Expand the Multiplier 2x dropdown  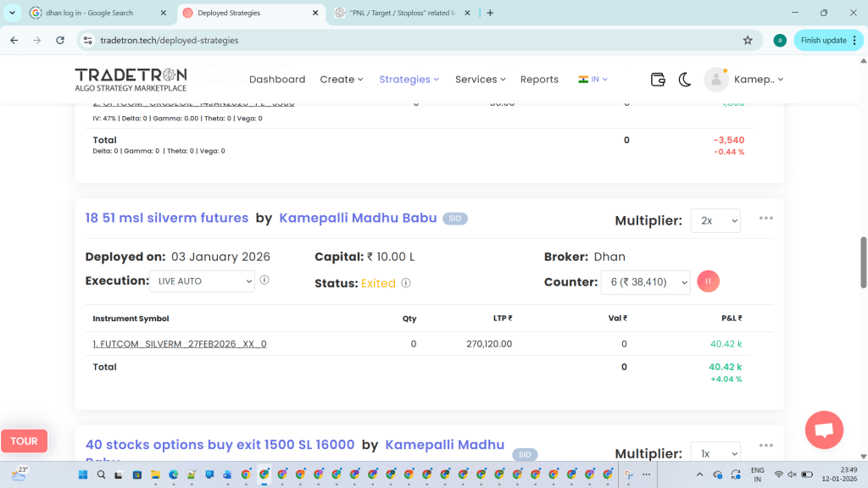[715, 220]
